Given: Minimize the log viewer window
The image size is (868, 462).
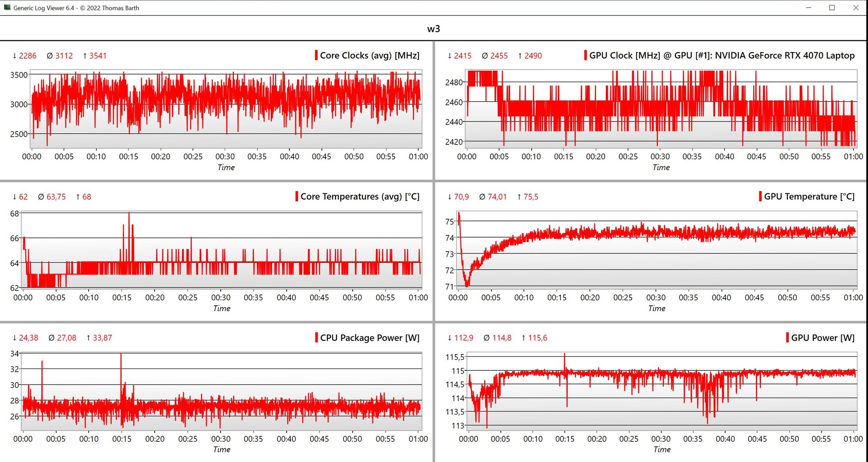Looking at the screenshot, I should pos(808,8).
